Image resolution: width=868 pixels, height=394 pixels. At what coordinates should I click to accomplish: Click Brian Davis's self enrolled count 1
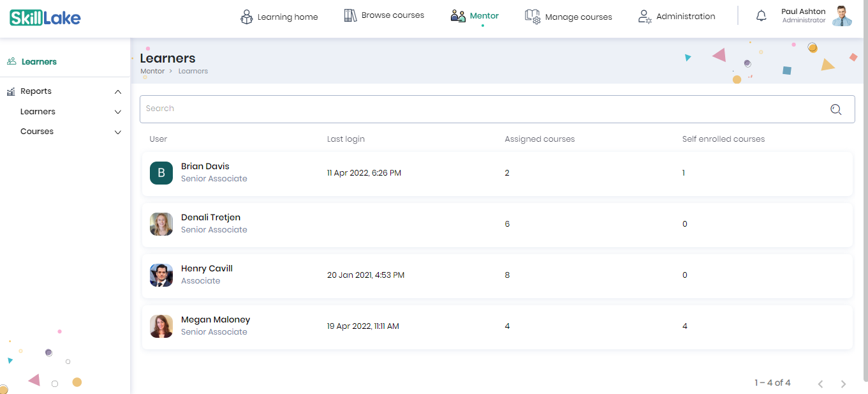(x=684, y=173)
